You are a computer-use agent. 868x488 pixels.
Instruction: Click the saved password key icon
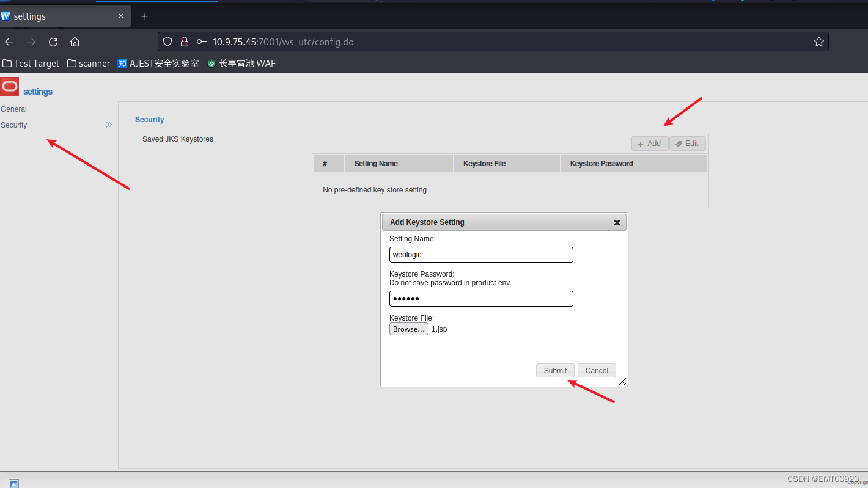point(201,42)
